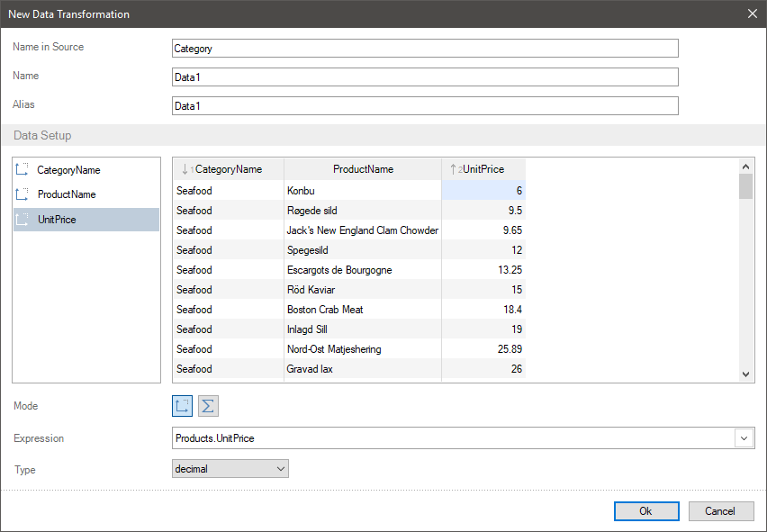Click the CategoryName field icon in list
Image resolution: width=767 pixels, height=532 pixels.
click(23, 170)
